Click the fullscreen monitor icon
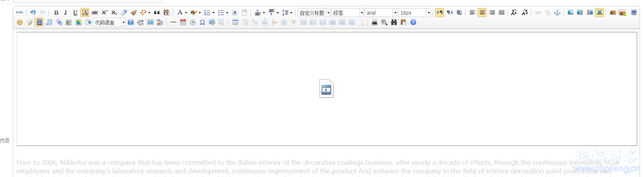 coord(634,13)
